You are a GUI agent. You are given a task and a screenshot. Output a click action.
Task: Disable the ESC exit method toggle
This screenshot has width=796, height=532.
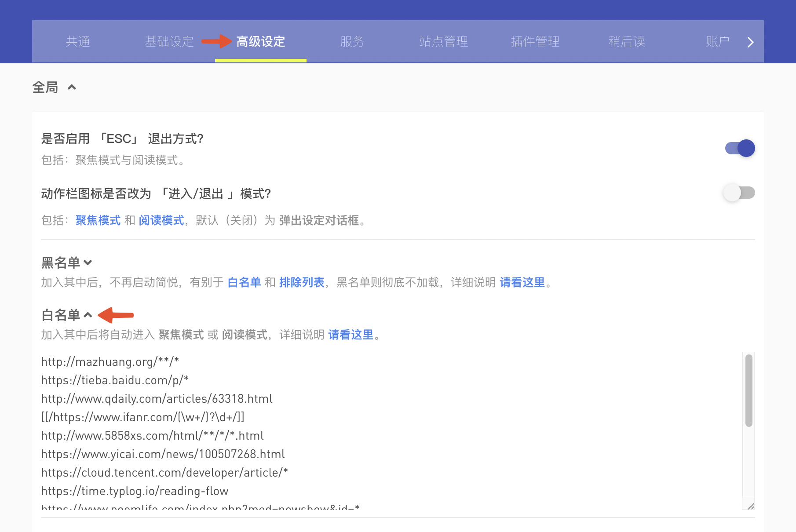[x=740, y=148]
